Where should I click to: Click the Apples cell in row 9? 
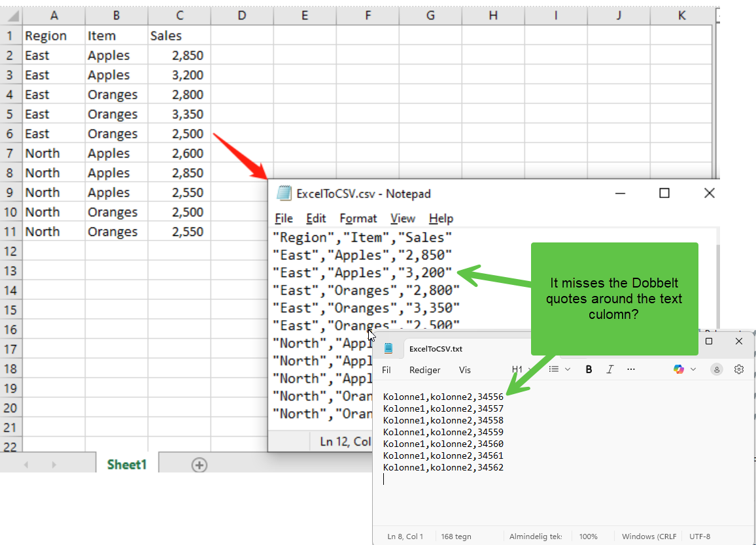(x=116, y=192)
